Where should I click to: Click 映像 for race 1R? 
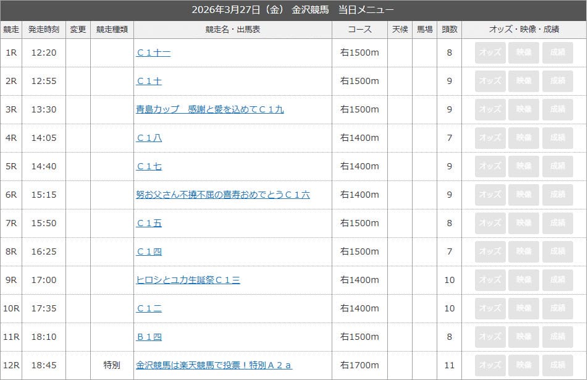pyautogui.click(x=524, y=53)
